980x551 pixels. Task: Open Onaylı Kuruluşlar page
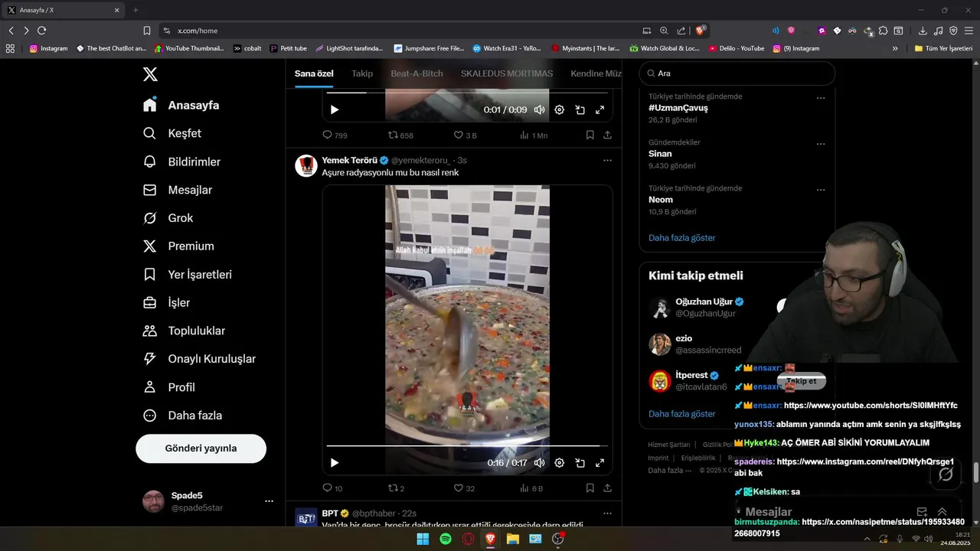pos(199,359)
